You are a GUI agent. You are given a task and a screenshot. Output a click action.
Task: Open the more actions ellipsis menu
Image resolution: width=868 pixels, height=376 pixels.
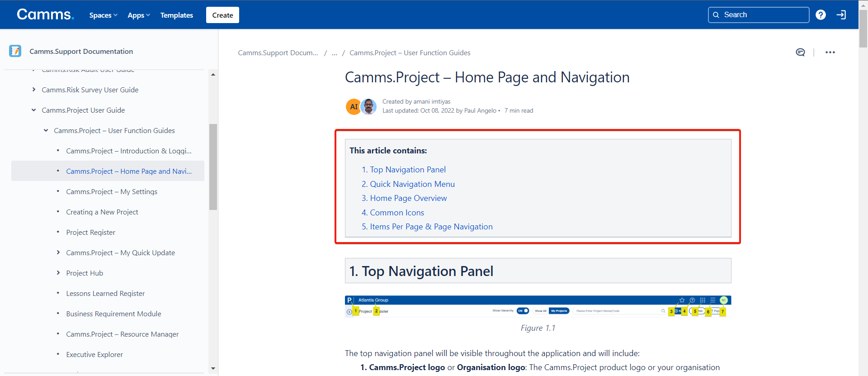click(x=830, y=52)
